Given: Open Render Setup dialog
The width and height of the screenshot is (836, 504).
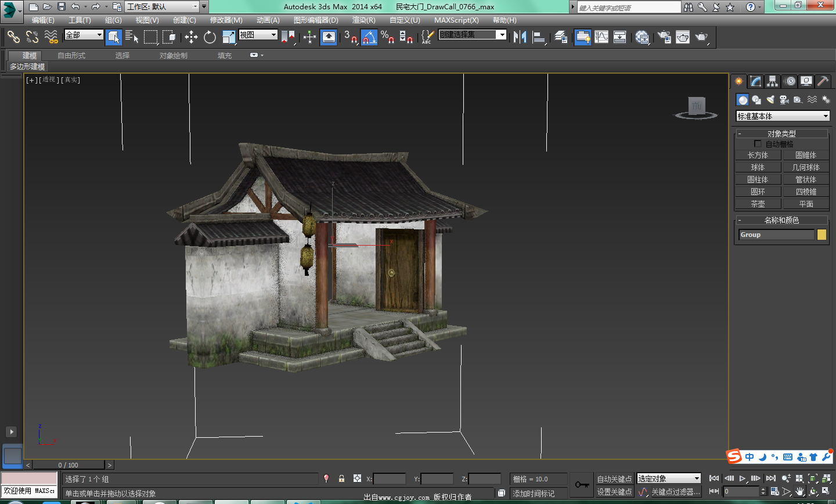Looking at the screenshot, I should point(664,37).
